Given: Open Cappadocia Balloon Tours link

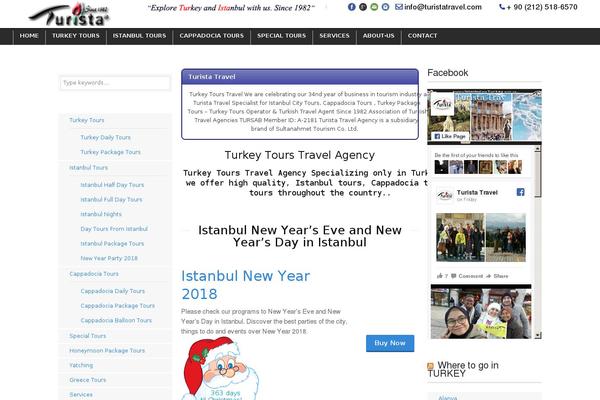Looking at the screenshot, I should point(116,320).
